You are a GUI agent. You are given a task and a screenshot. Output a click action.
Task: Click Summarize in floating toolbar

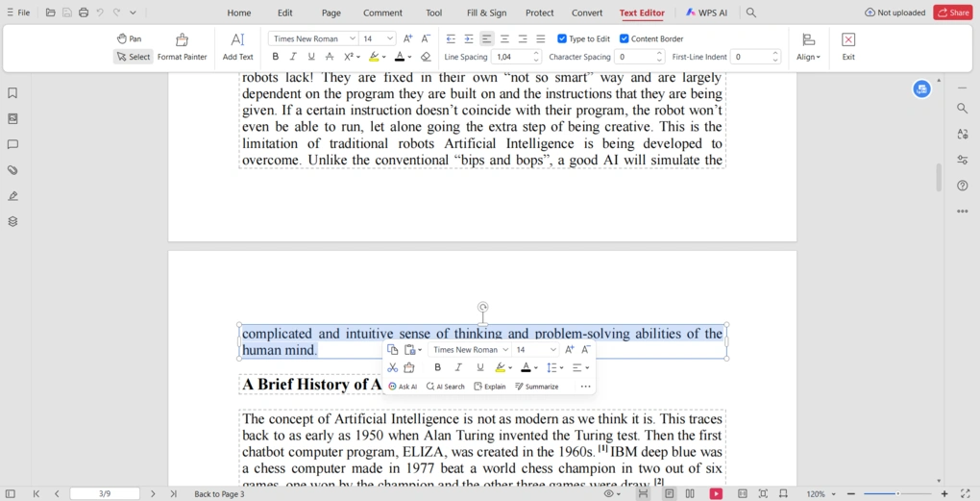(537, 387)
